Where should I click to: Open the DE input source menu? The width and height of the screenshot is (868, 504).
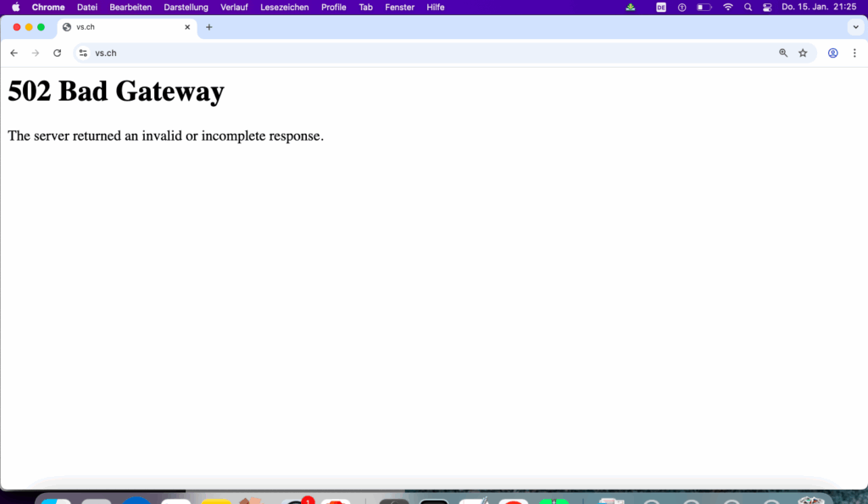pyautogui.click(x=661, y=7)
